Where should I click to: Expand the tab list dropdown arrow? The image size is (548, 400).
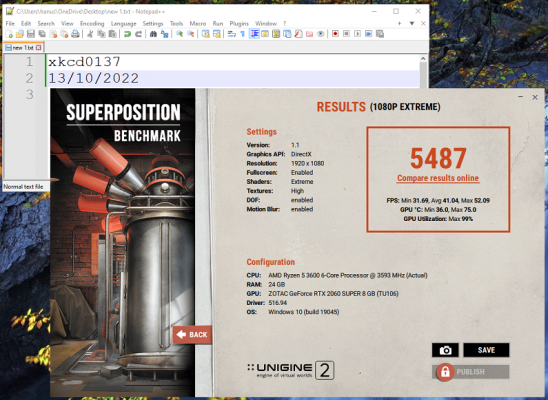[412, 23]
